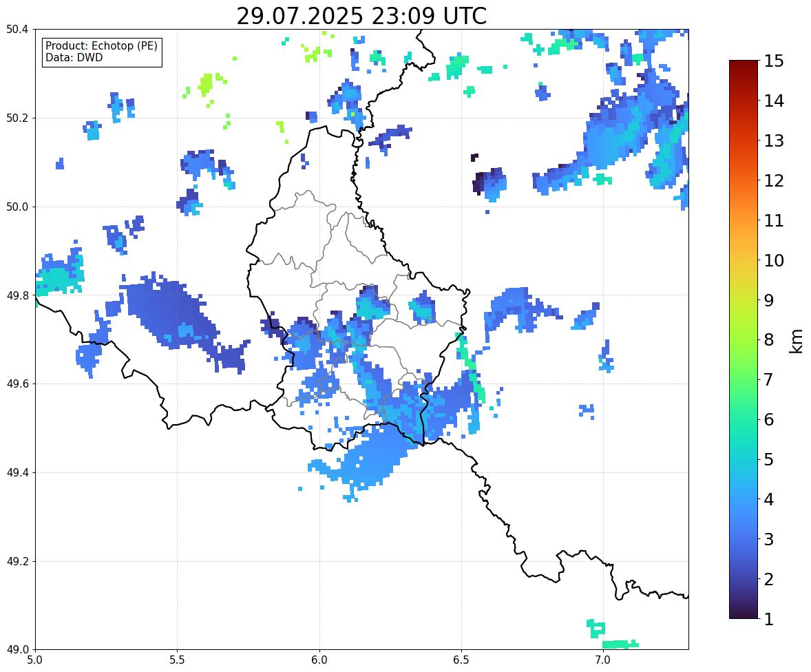Image resolution: width=811 pixels, height=672 pixels.
Task: Click the 49.6 latitude tick label
Action: [x=17, y=384]
